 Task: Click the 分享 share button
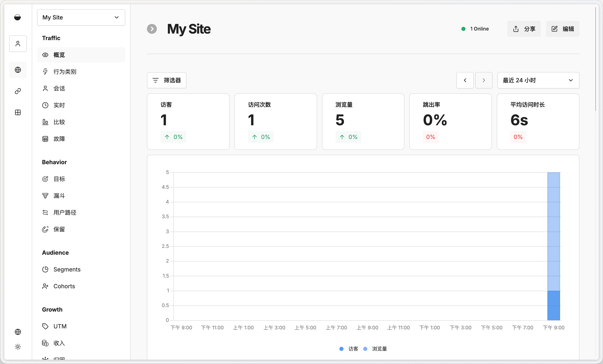point(524,29)
